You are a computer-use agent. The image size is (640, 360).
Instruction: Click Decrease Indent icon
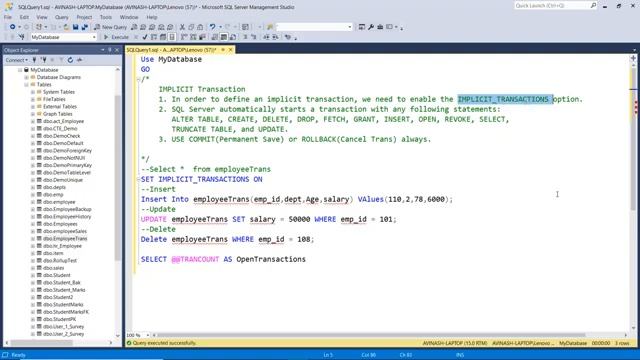point(266,37)
